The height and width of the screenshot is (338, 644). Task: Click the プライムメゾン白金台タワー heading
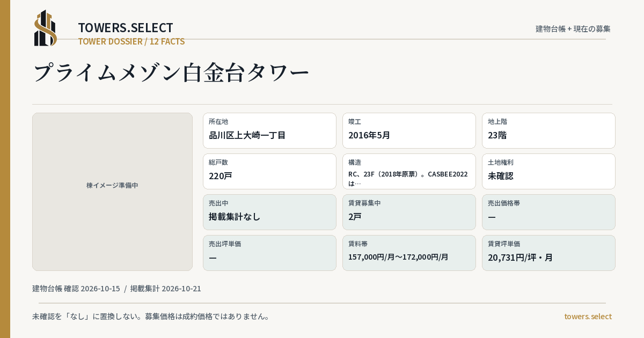(172, 72)
